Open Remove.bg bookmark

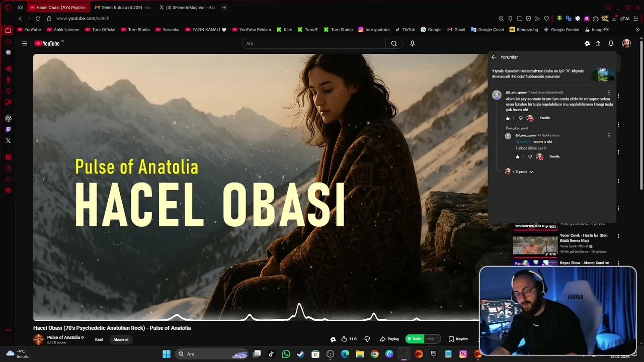point(524,30)
